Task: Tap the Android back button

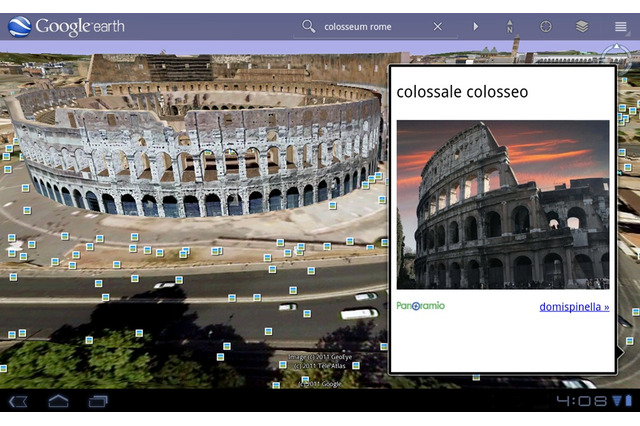Action: 18,402
